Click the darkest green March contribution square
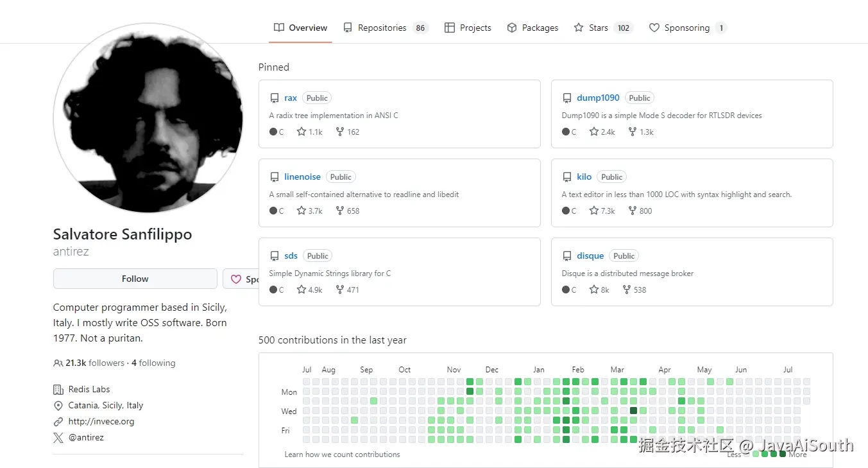Screen dimensions: 868x468 [634, 411]
